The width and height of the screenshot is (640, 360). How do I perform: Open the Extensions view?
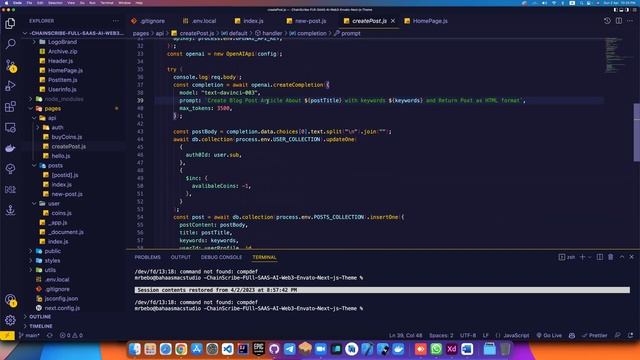(x=10, y=107)
